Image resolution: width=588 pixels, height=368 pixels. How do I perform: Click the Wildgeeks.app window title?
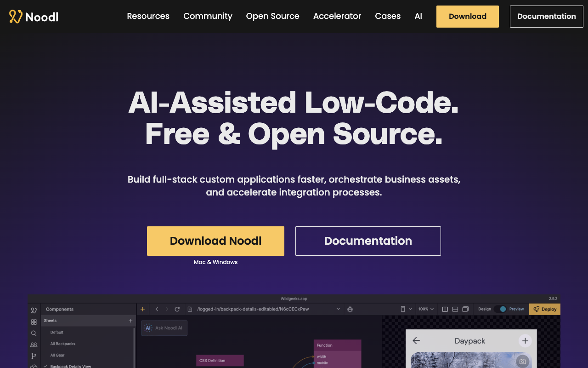point(294,299)
